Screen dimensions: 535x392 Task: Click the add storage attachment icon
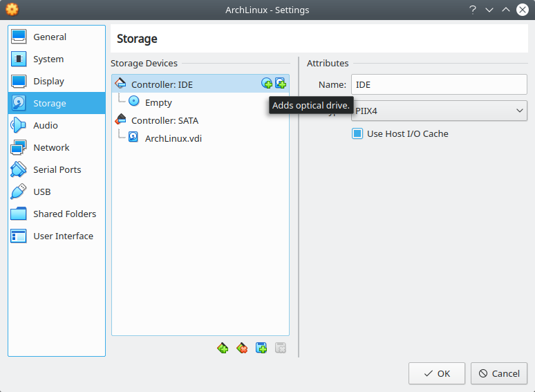click(x=261, y=348)
